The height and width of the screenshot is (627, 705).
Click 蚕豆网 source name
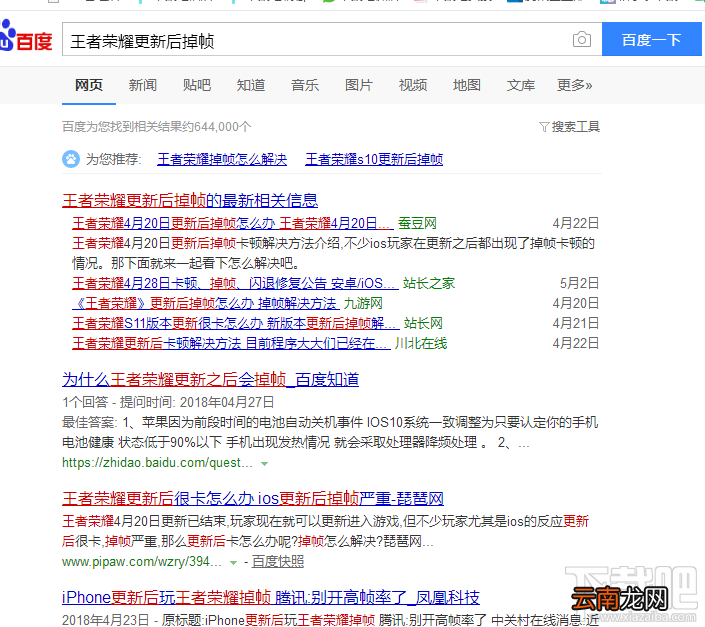click(417, 223)
